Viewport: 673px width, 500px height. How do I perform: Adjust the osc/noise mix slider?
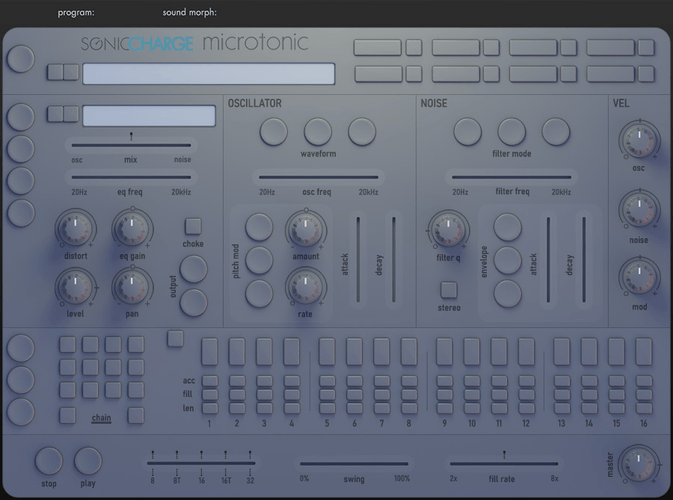click(131, 145)
